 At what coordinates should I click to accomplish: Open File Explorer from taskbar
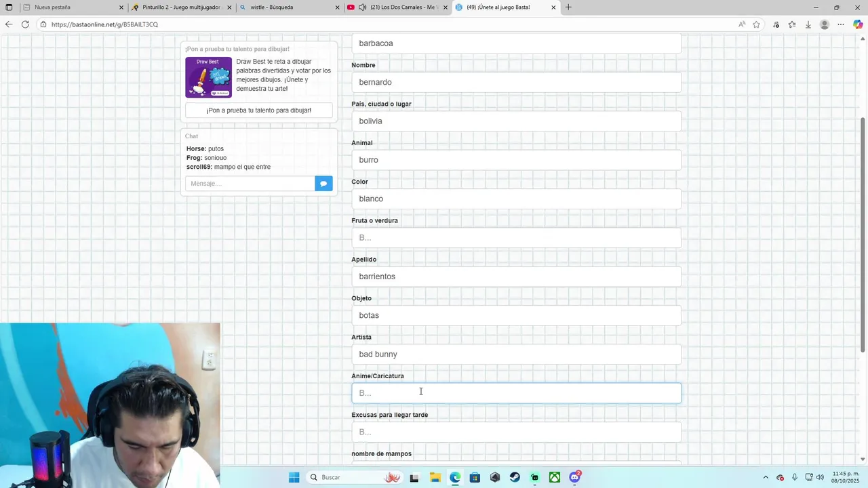(x=435, y=477)
